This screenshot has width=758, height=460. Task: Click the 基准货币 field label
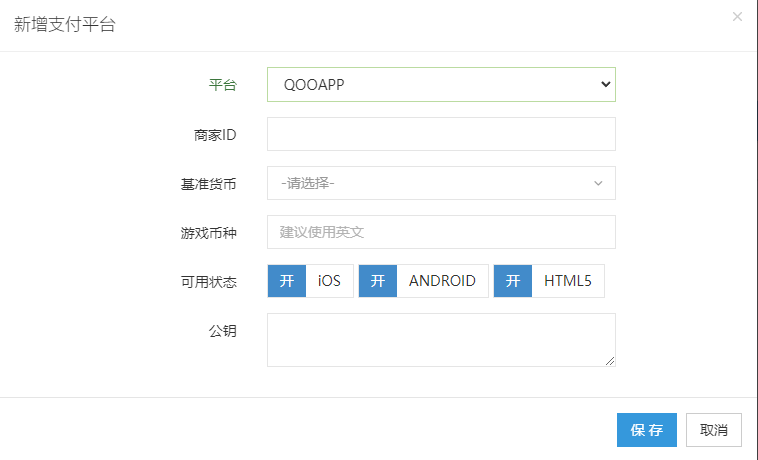[208, 184]
